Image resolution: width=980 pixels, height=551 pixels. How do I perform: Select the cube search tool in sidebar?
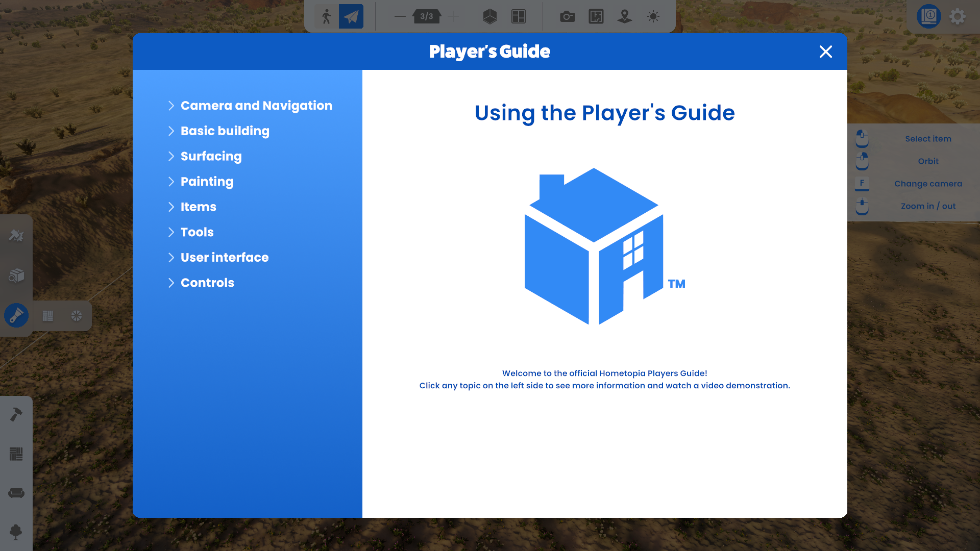tap(16, 275)
